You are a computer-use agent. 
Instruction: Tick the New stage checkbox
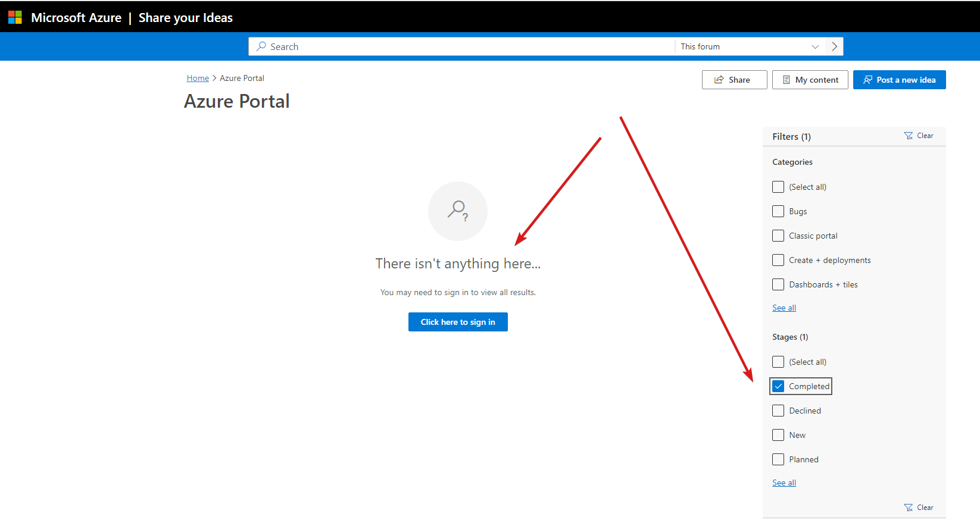click(778, 435)
